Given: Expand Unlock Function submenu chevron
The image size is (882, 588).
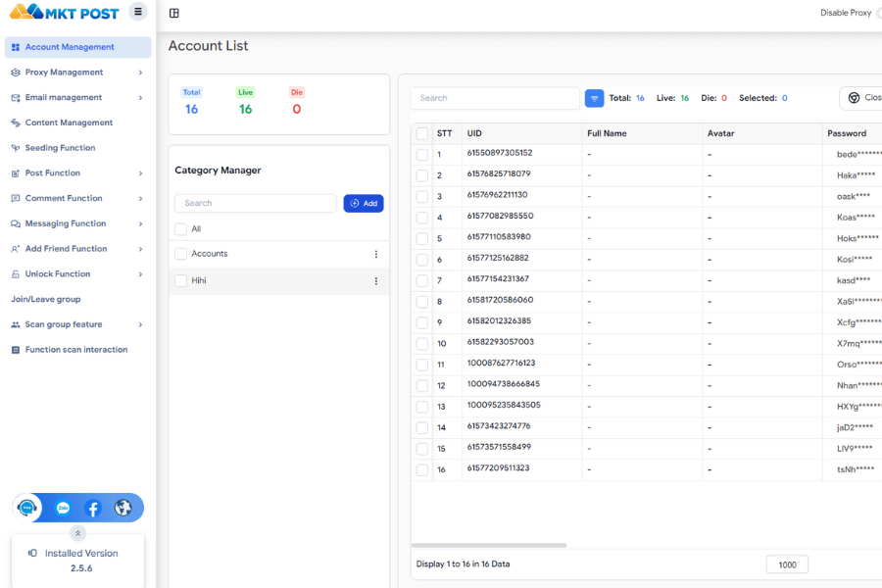Looking at the screenshot, I should click(140, 274).
